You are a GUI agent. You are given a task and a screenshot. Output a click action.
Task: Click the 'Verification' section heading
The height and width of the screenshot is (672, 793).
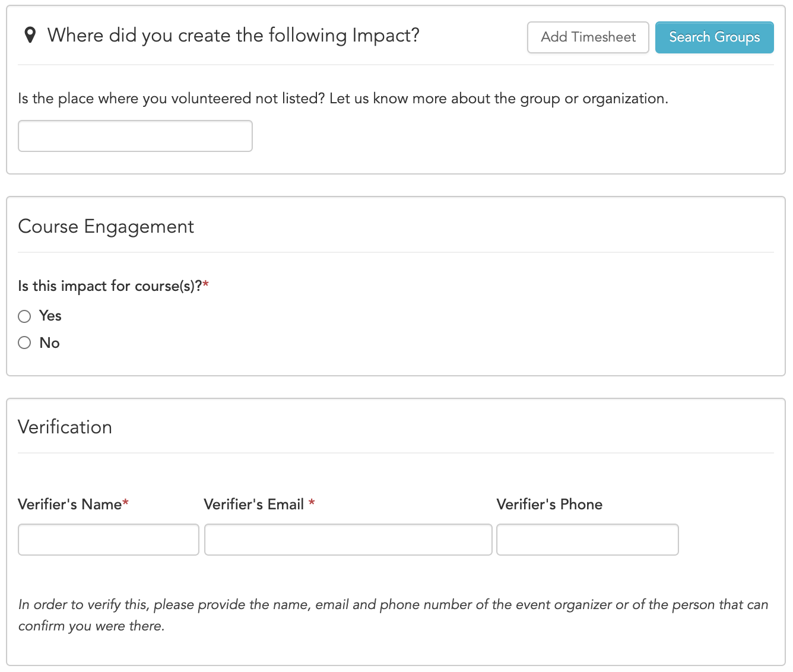coord(65,427)
